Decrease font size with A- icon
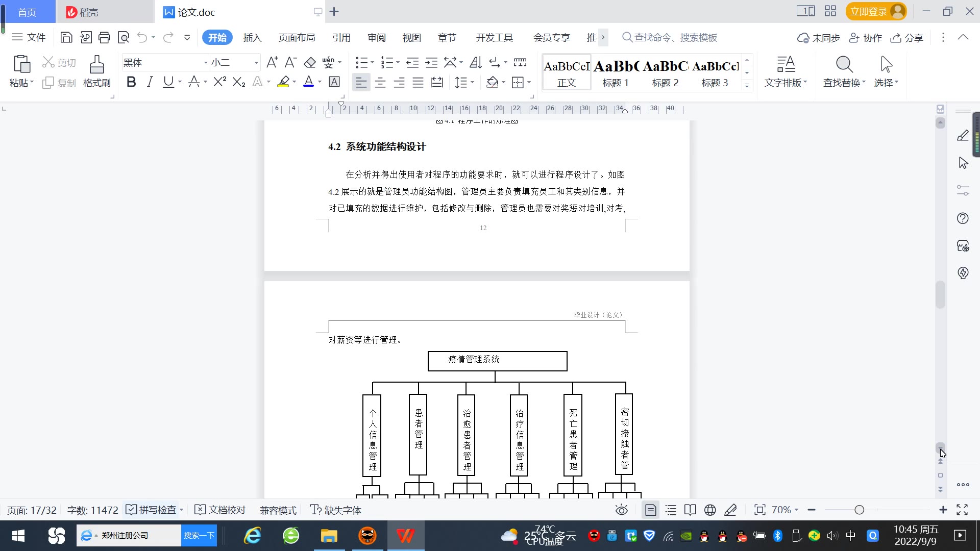 pyautogui.click(x=291, y=62)
